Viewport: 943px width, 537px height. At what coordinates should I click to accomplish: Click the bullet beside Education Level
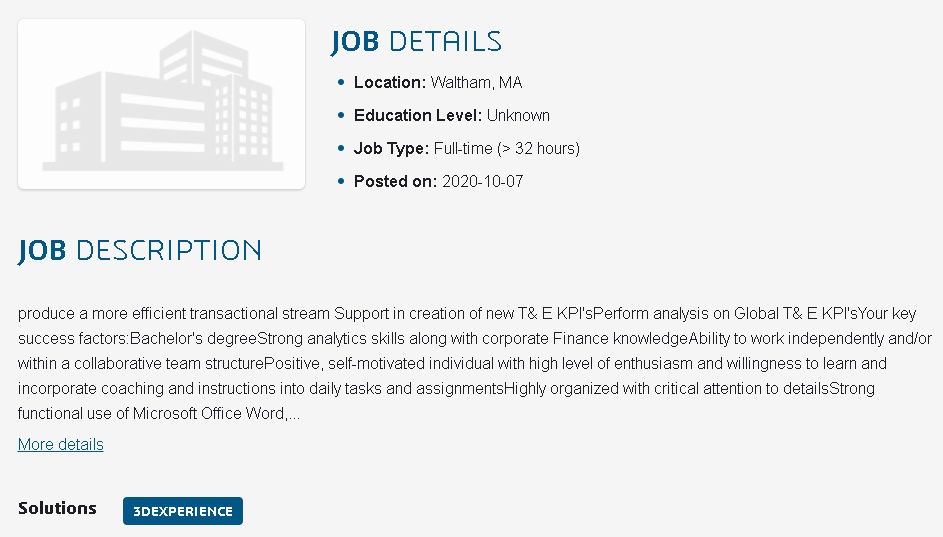(341, 115)
